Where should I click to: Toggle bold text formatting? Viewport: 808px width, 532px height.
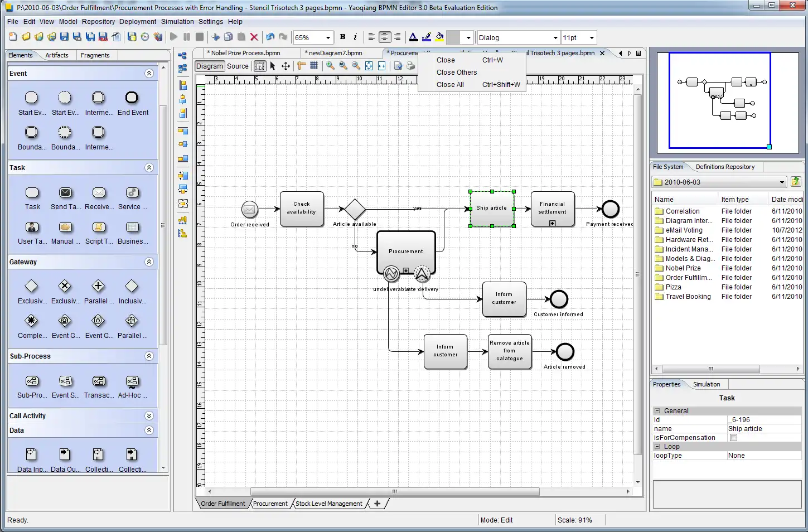pos(342,37)
